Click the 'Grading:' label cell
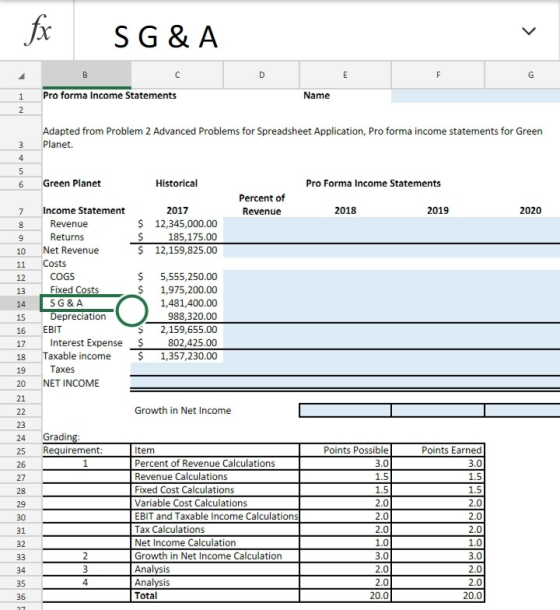 pyautogui.click(x=61, y=437)
